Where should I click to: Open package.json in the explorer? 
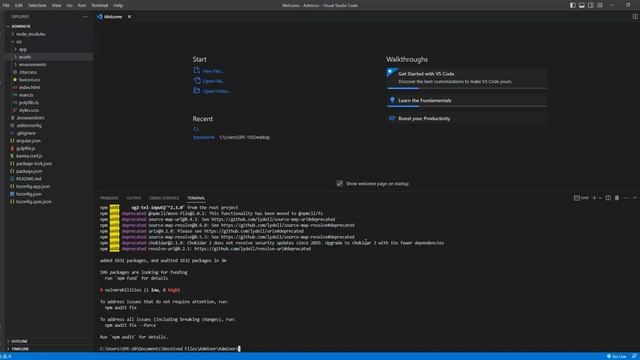29,171
